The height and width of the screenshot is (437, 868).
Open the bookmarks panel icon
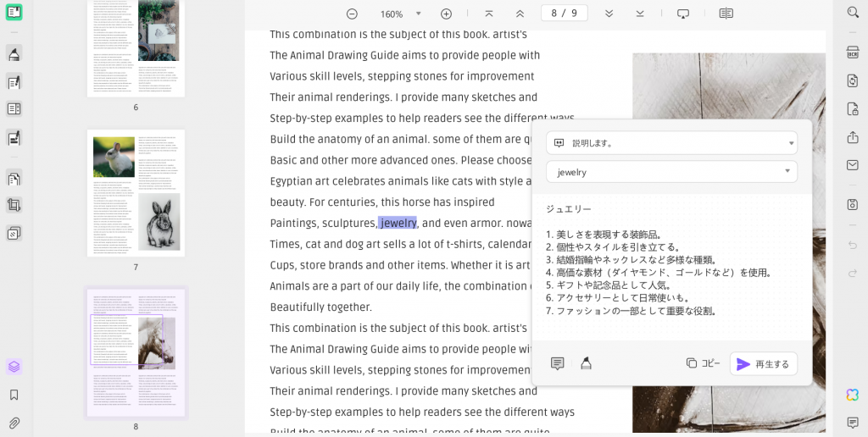(14, 395)
